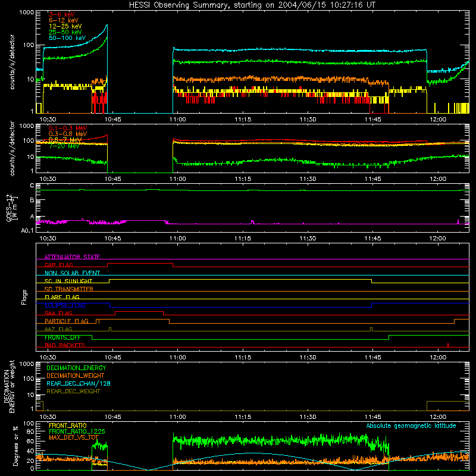
Task: Click the 80 tick label in Degrees panel
Action: pos(30,431)
